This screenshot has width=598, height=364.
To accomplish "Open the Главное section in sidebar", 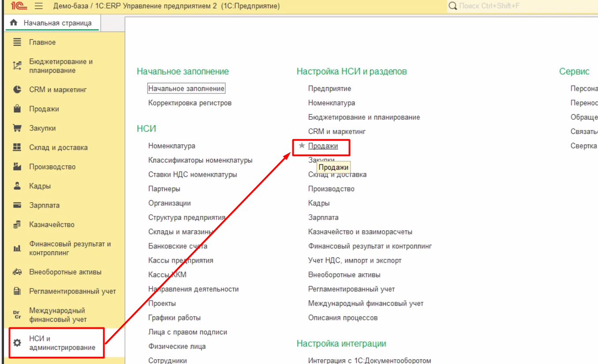I will click(x=42, y=42).
